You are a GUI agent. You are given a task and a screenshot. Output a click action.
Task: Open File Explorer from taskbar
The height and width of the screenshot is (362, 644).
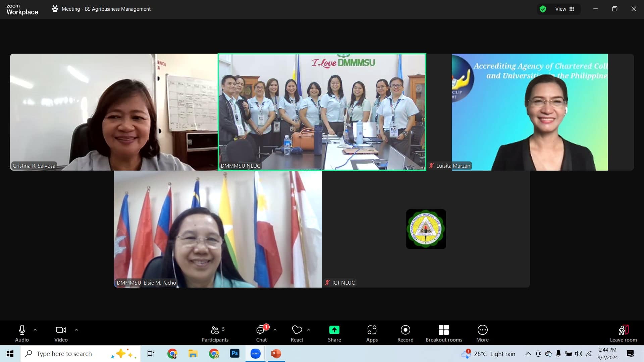(x=193, y=354)
